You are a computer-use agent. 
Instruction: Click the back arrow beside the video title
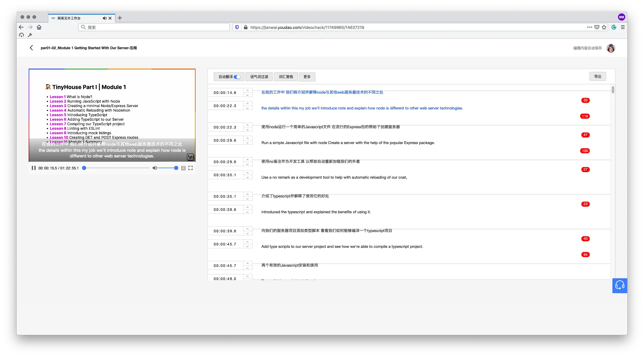(x=31, y=48)
